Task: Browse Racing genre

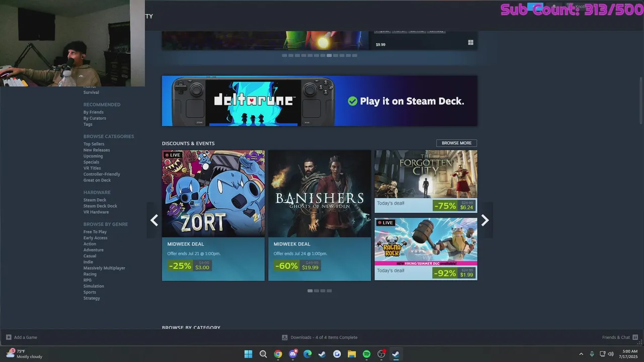Action: [x=90, y=274]
